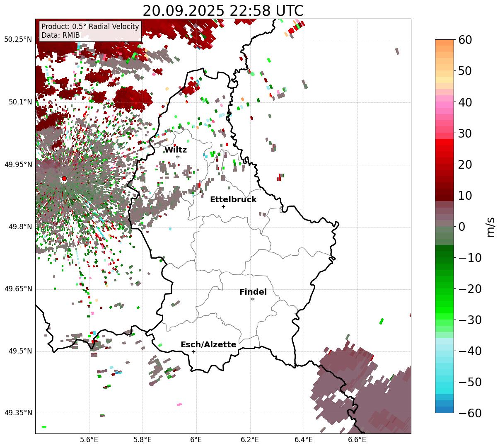Screen dimensions: 500x448
Task: Click the Esch/Alzette city label
Action: 208,345
